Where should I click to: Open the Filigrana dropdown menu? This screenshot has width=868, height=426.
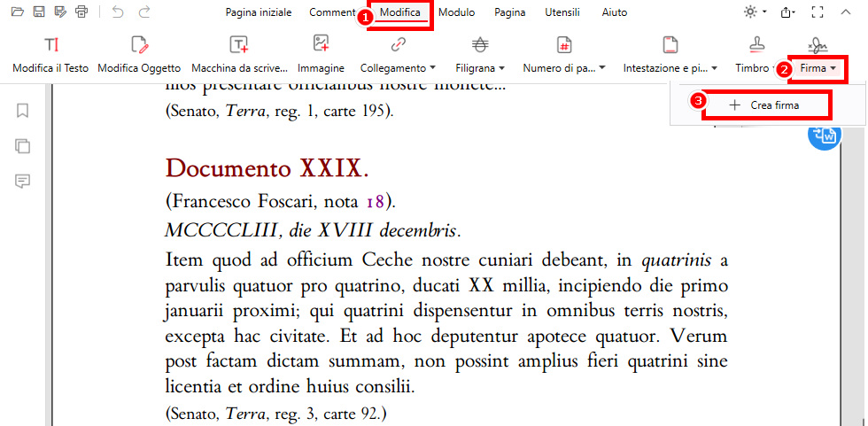pyautogui.click(x=481, y=55)
